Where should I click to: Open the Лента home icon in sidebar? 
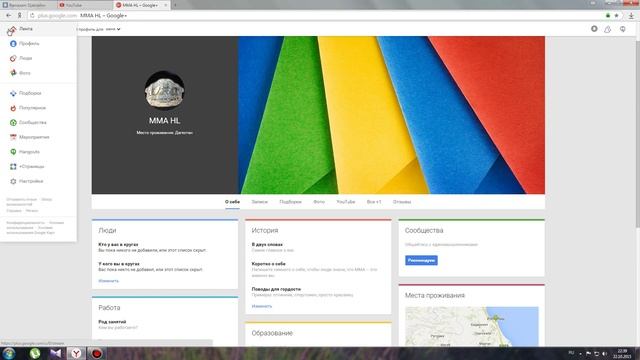click(13, 29)
